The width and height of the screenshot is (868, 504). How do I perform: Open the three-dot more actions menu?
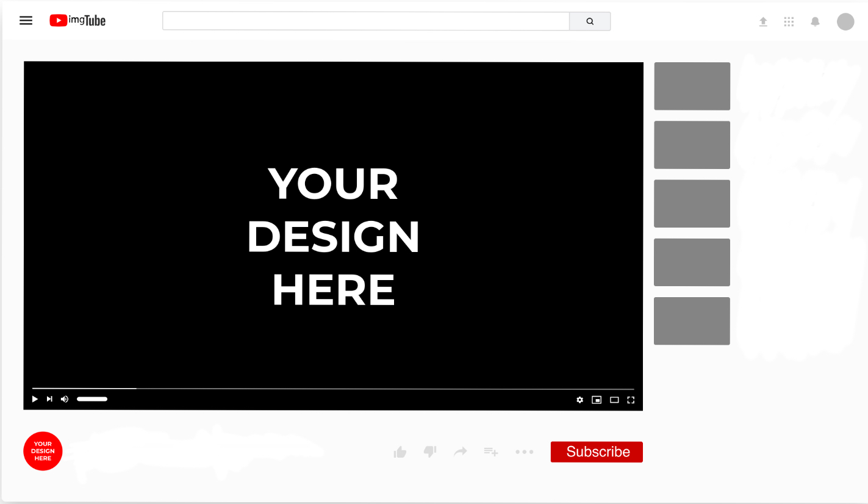(525, 452)
